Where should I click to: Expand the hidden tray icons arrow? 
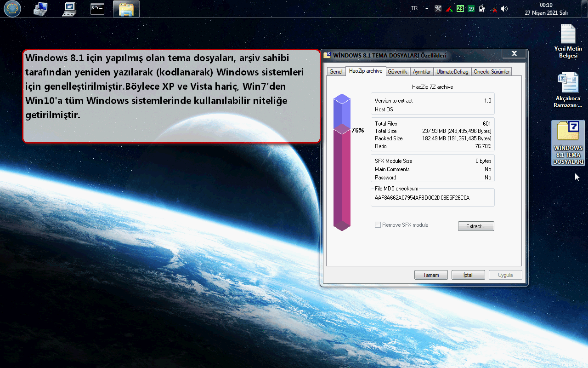click(x=427, y=9)
